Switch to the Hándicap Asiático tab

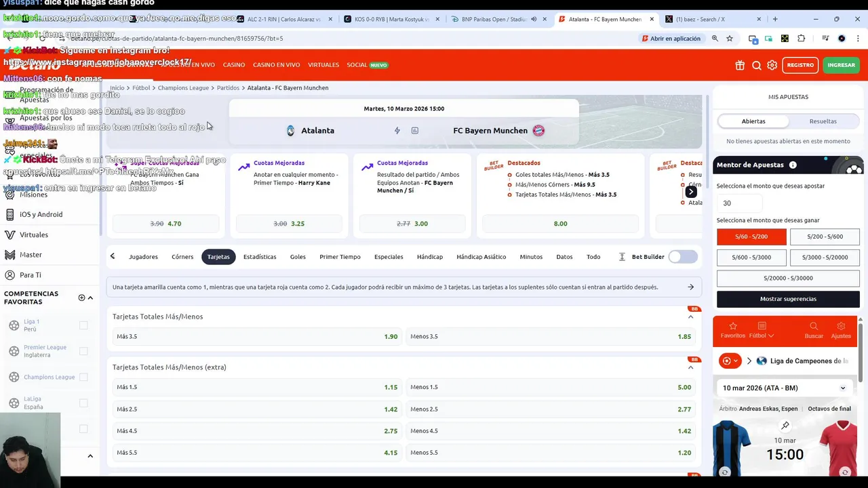point(481,257)
